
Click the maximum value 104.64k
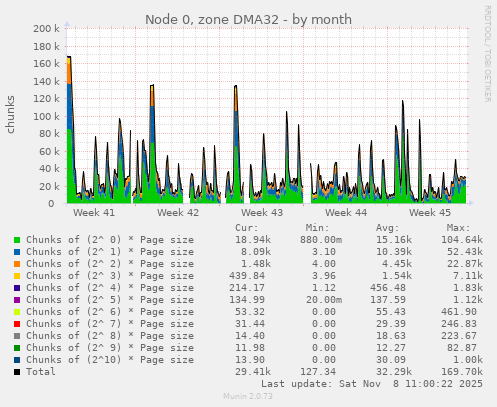tap(462, 240)
